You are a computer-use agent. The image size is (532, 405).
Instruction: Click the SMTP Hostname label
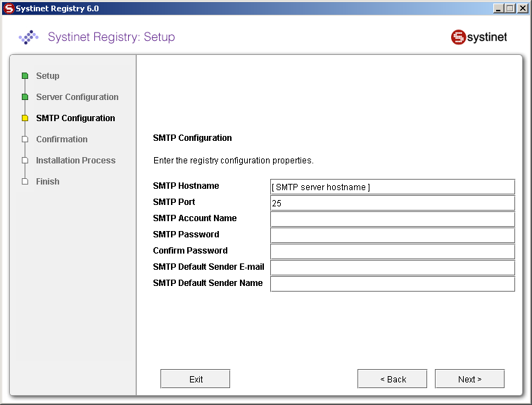[186, 186]
